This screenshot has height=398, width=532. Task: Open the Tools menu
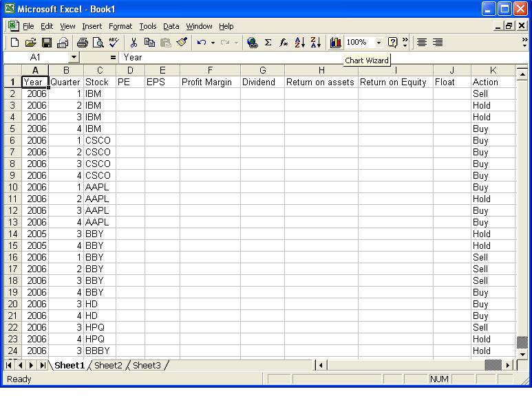pyautogui.click(x=147, y=26)
